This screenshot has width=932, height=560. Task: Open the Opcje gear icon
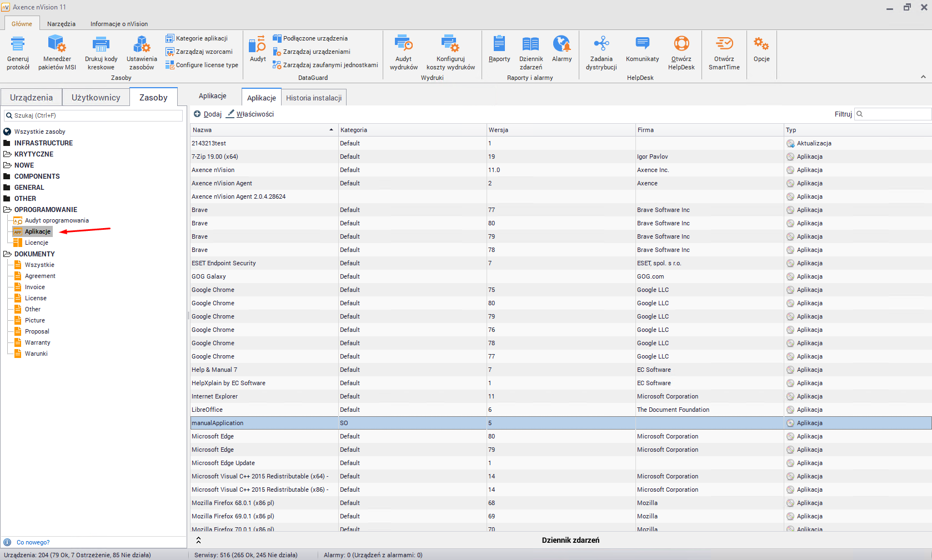[761, 44]
